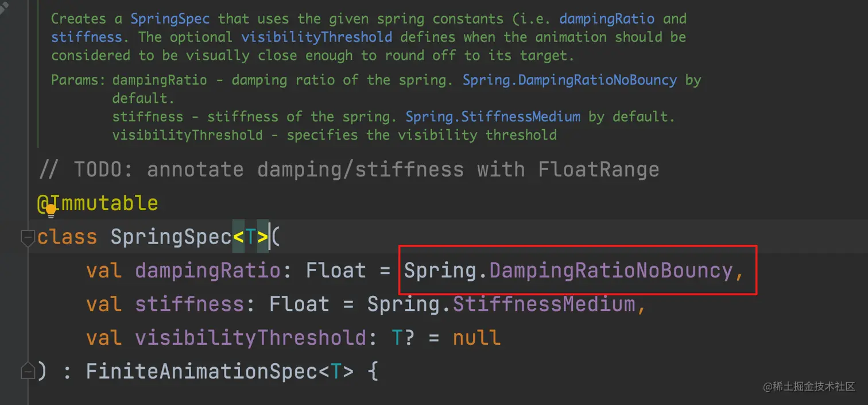
Task: Click the highlighted type parameter T
Action: click(x=250, y=237)
